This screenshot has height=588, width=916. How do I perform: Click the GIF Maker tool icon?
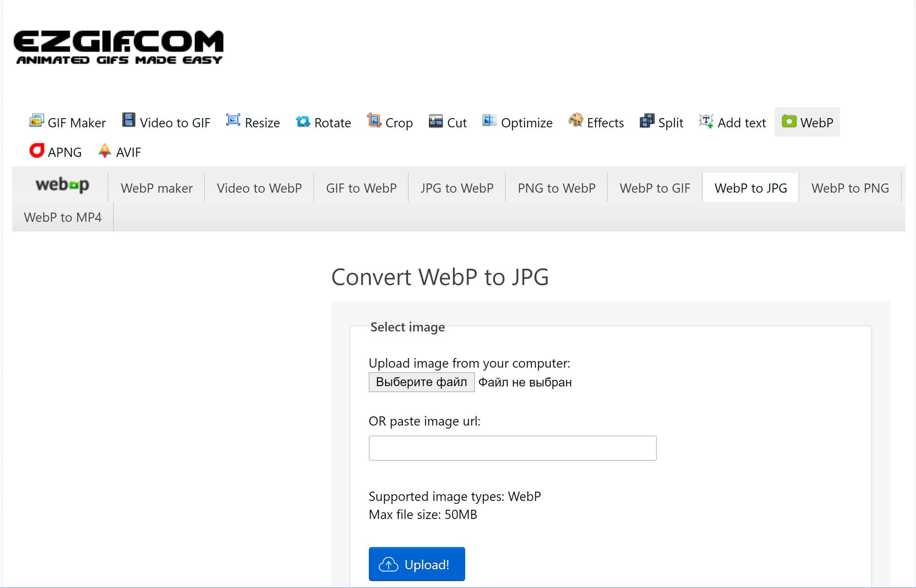tap(36, 121)
